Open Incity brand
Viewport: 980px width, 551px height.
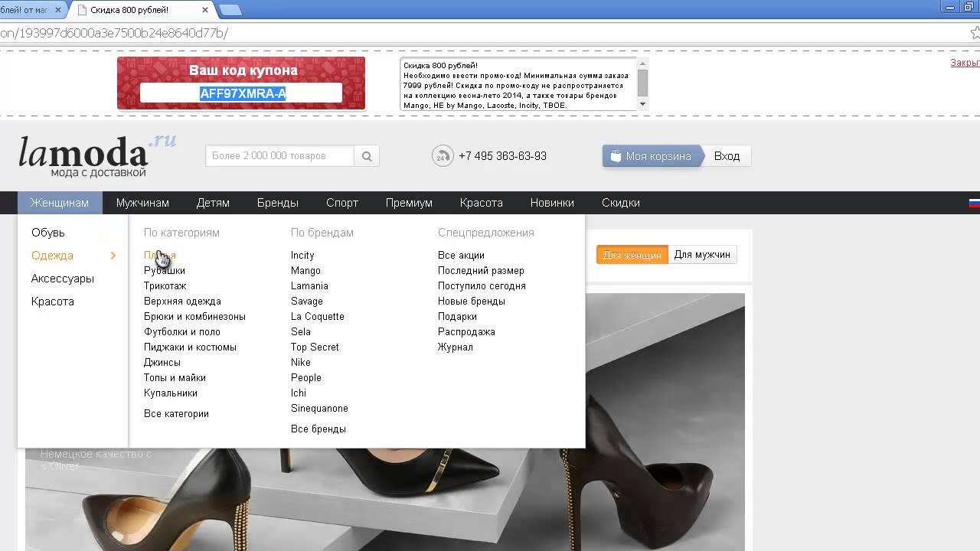tap(302, 256)
